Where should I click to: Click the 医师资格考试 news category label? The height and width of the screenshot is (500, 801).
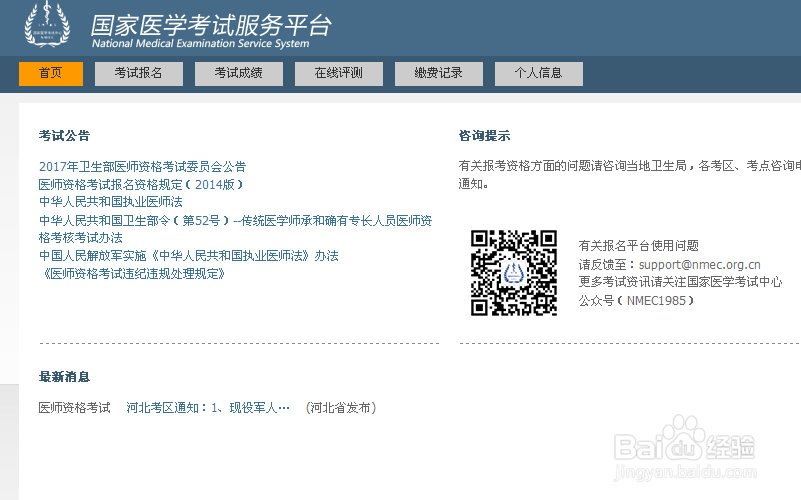point(75,408)
